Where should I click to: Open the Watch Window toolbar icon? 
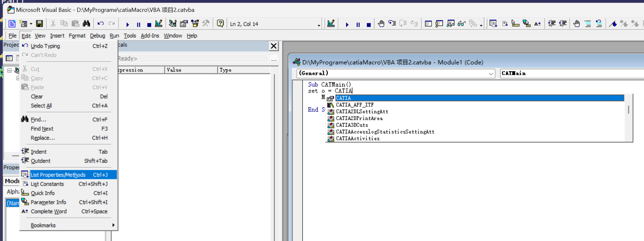tap(451, 24)
